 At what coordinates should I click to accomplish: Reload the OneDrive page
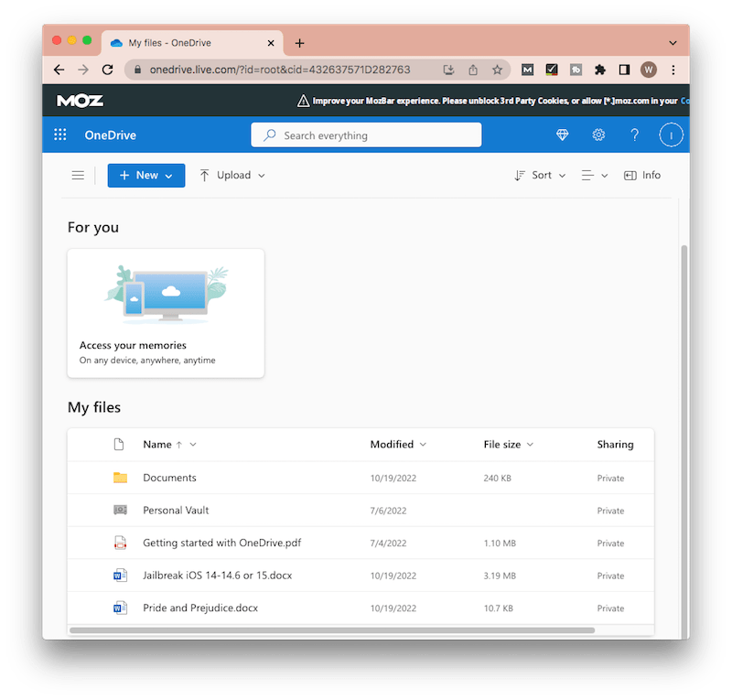click(x=107, y=70)
